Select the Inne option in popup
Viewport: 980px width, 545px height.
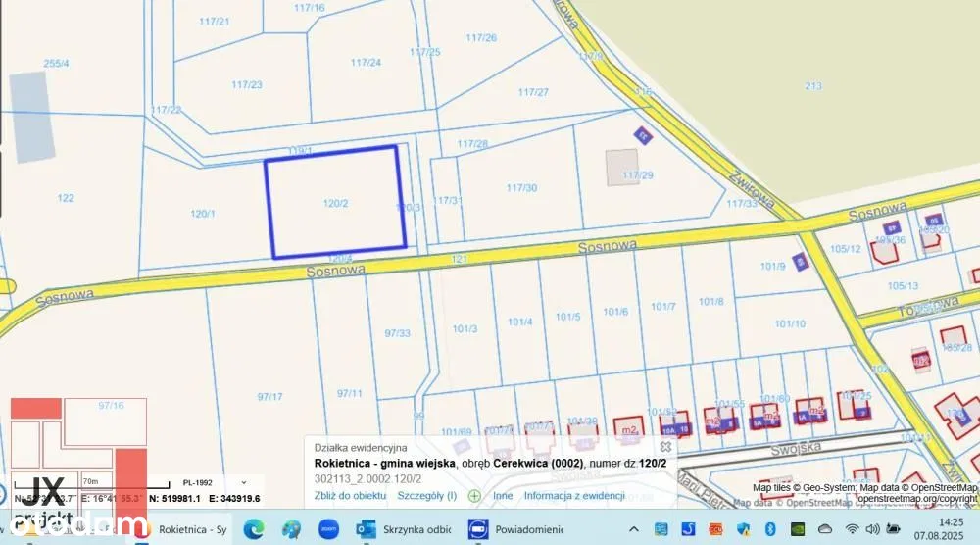503,496
